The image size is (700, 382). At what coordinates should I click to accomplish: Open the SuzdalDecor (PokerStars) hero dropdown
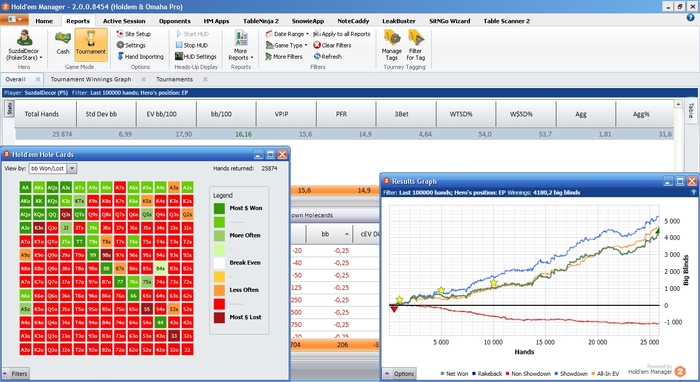click(x=24, y=45)
